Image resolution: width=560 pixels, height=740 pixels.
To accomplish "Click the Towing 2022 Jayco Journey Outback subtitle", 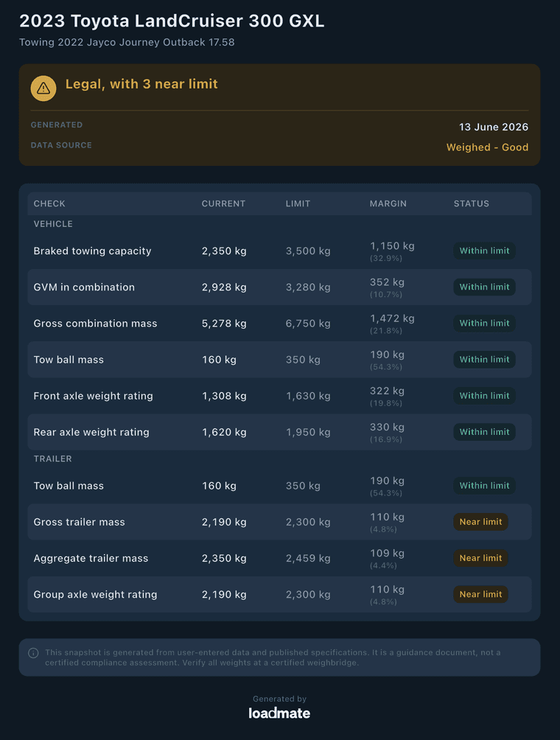I will tap(127, 43).
